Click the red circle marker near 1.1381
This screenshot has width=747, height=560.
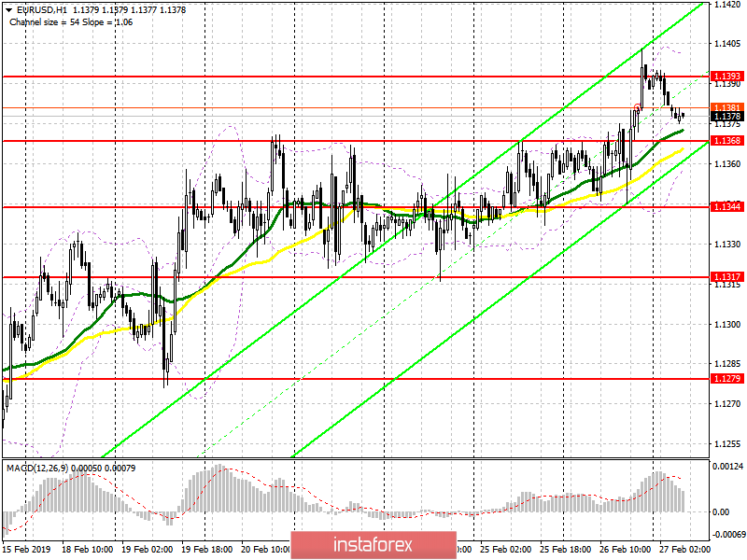click(x=638, y=106)
